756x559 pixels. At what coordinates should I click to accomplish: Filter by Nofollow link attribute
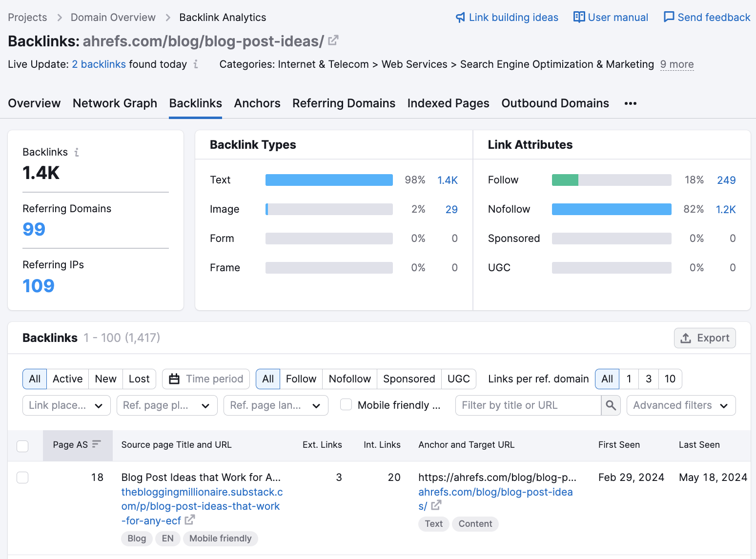tap(350, 379)
